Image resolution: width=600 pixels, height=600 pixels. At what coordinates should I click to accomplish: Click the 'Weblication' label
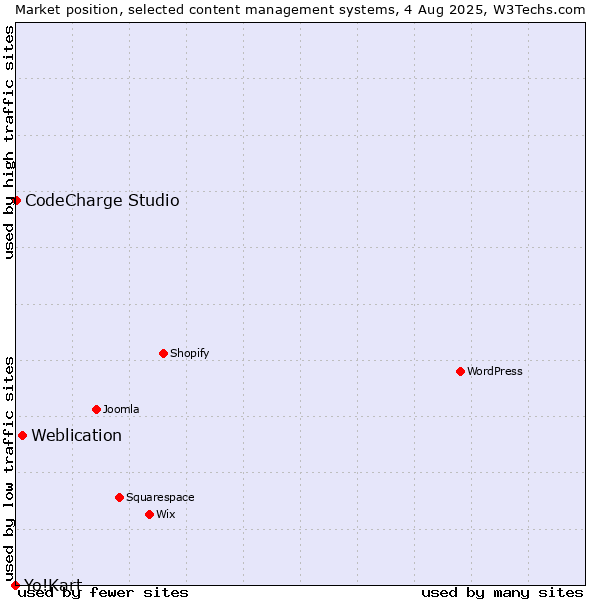pyautogui.click(x=77, y=435)
